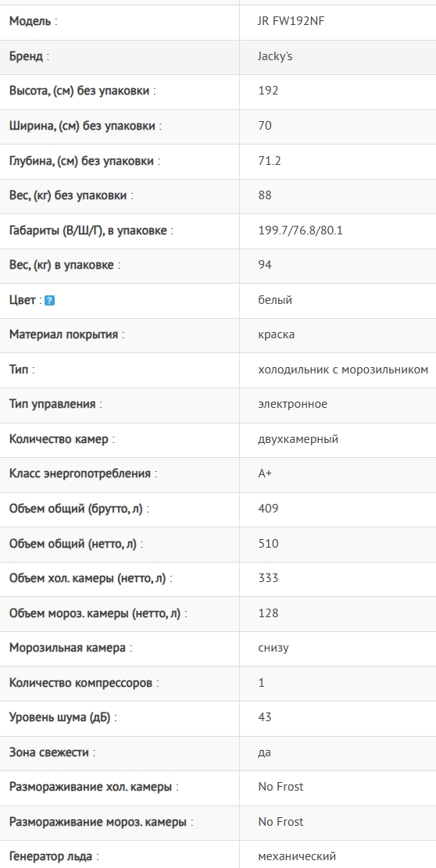436x868 pixels.
Task: Click the width value 70
Action: coord(265,126)
